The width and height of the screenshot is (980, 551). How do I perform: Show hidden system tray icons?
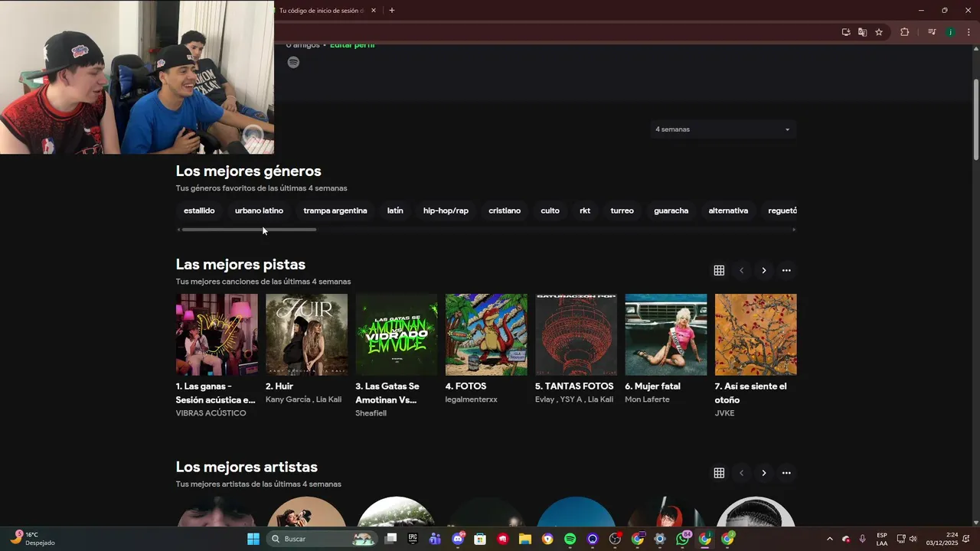click(829, 539)
